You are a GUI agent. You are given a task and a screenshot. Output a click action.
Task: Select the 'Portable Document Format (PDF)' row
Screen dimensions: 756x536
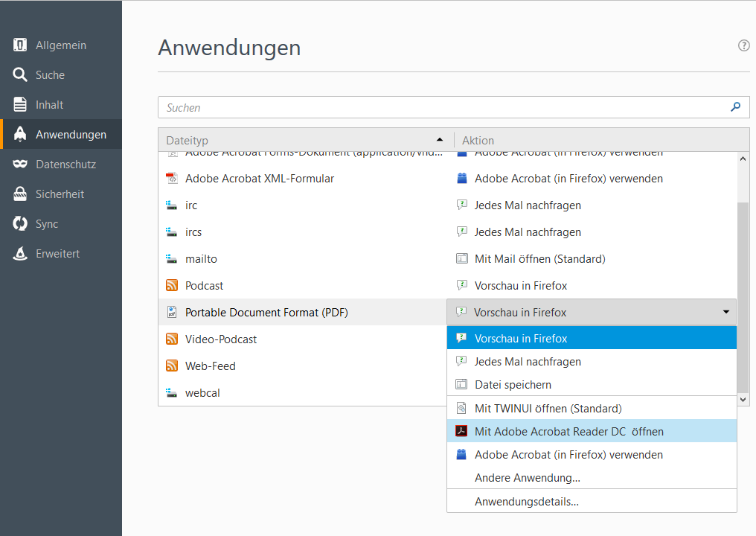pos(302,312)
